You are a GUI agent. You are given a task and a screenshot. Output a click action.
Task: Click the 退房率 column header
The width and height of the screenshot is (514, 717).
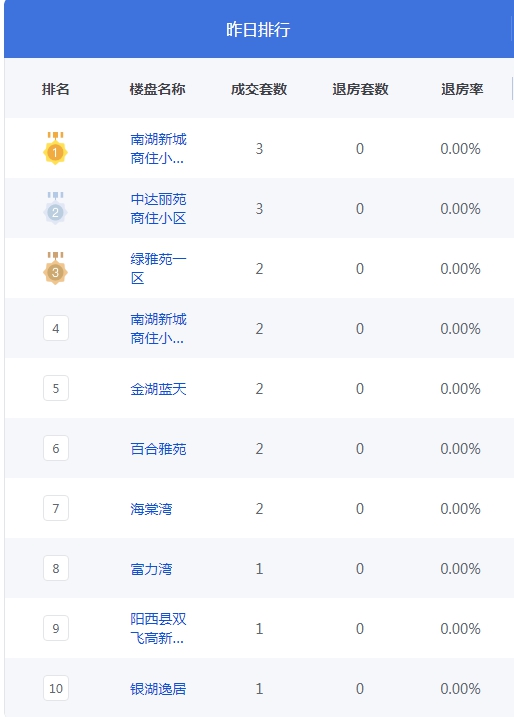click(x=462, y=89)
